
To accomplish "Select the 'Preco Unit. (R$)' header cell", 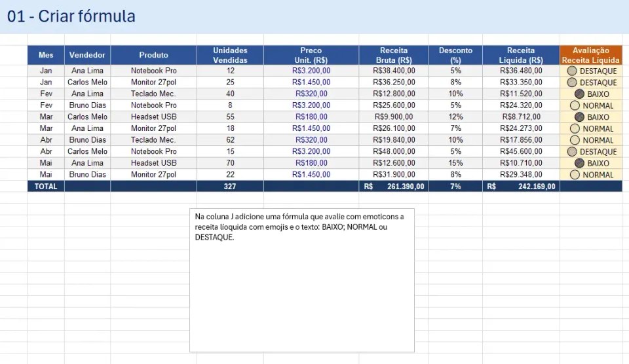I will pos(311,55).
